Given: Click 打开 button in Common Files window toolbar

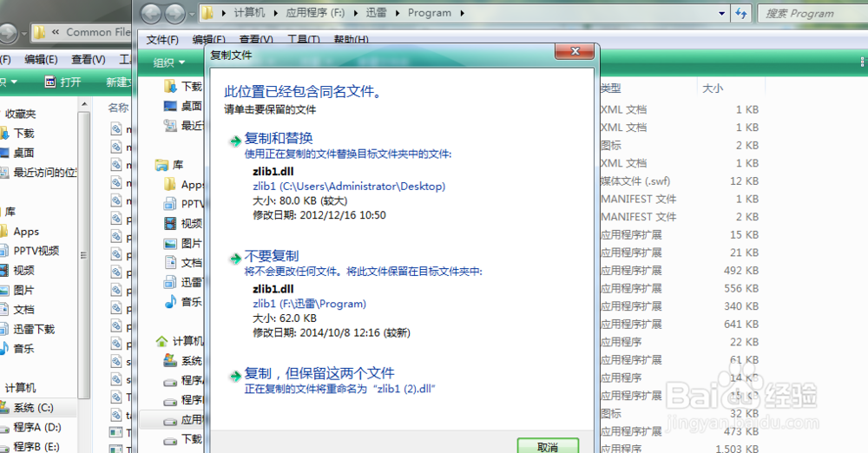Looking at the screenshot, I should [62, 82].
